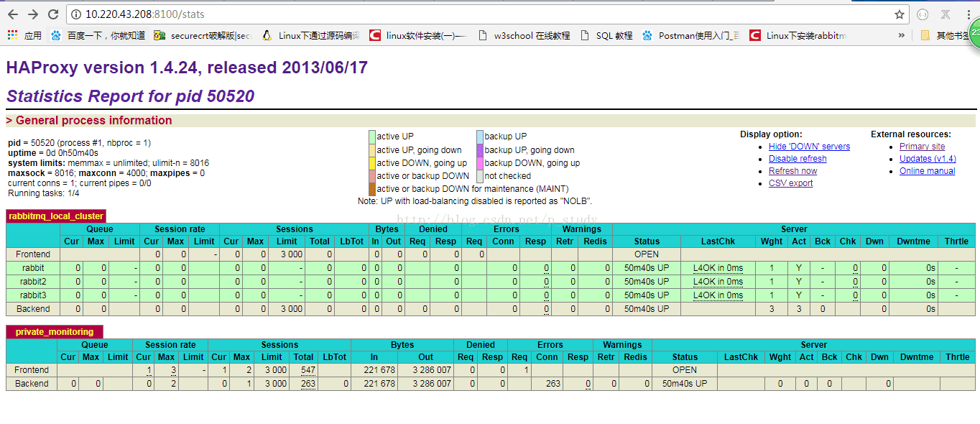Open the Primary site link
The height and width of the screenshot is (424, 980).
click(x=922, y=147)
